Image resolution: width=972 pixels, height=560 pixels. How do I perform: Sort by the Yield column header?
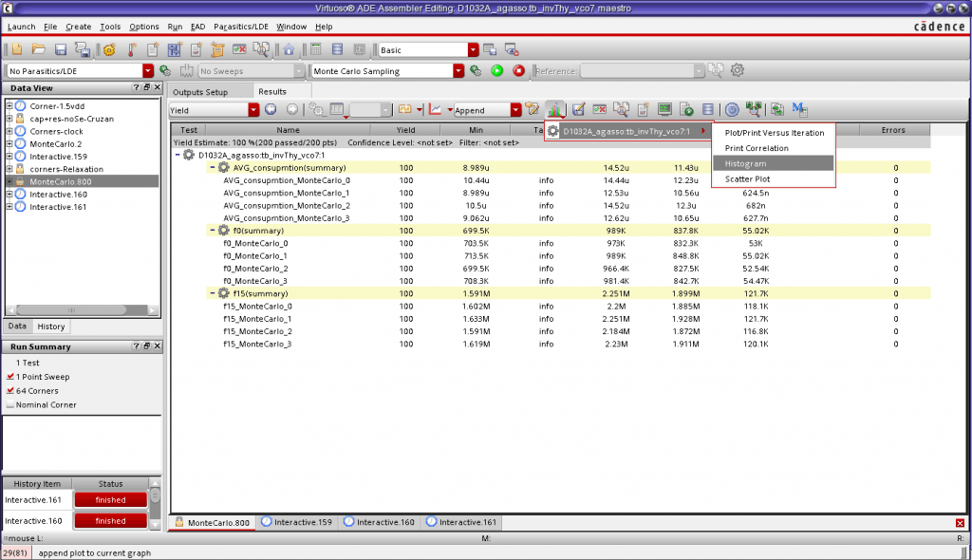coord(405,130)
